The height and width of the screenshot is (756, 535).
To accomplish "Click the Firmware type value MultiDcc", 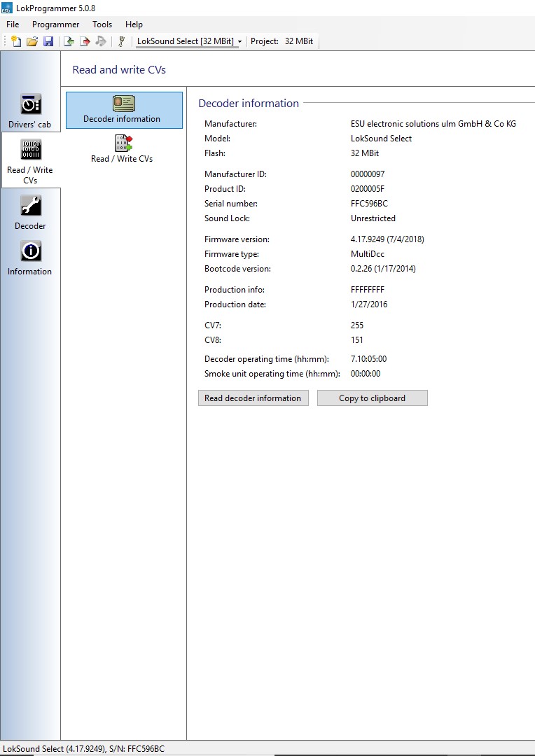I will [x=368, y=253].
